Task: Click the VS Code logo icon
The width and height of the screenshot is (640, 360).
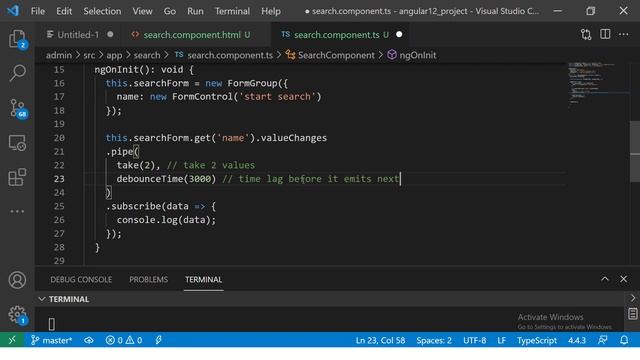Action: coord(13,11)
